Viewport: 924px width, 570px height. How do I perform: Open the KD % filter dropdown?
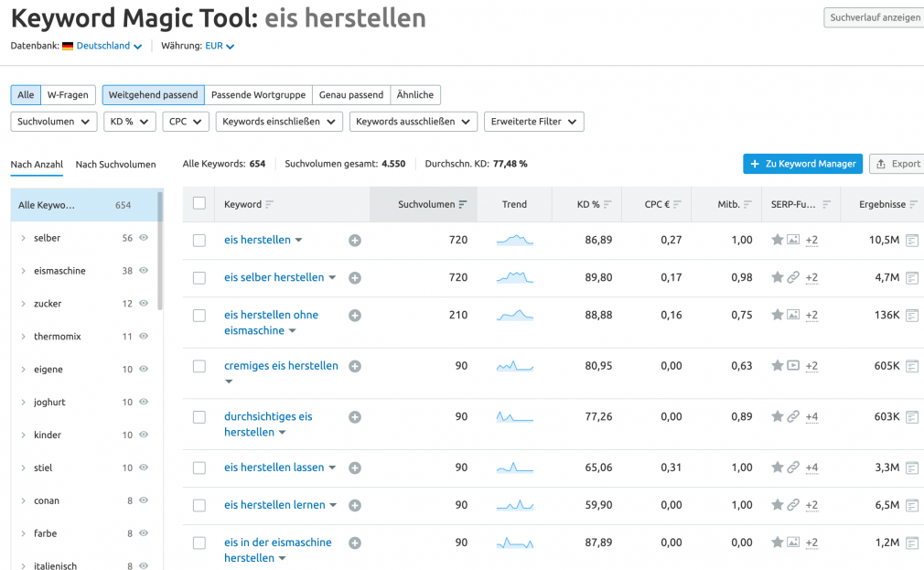point(130,122)
